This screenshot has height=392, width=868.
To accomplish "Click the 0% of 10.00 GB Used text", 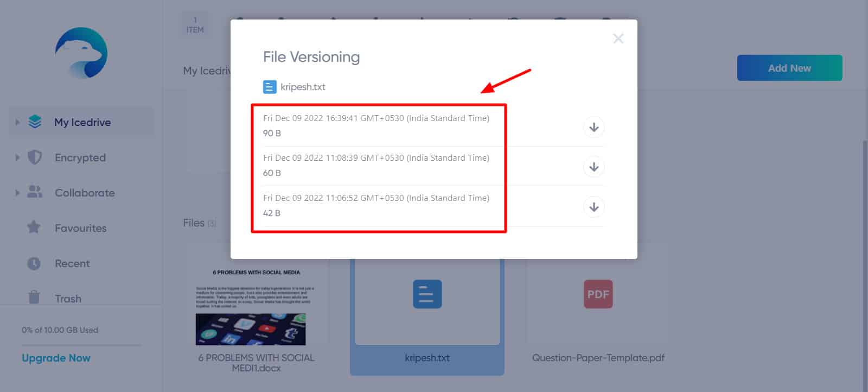I will 60,330.
